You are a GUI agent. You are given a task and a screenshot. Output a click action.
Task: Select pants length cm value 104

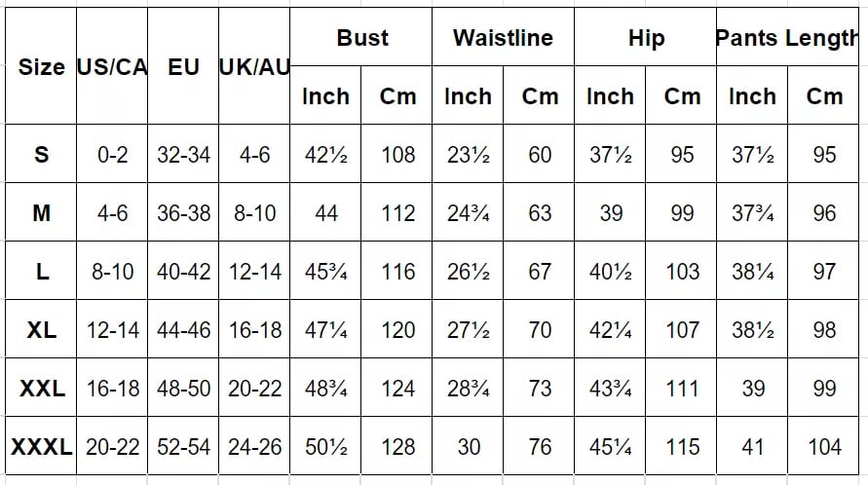[824, 447]
